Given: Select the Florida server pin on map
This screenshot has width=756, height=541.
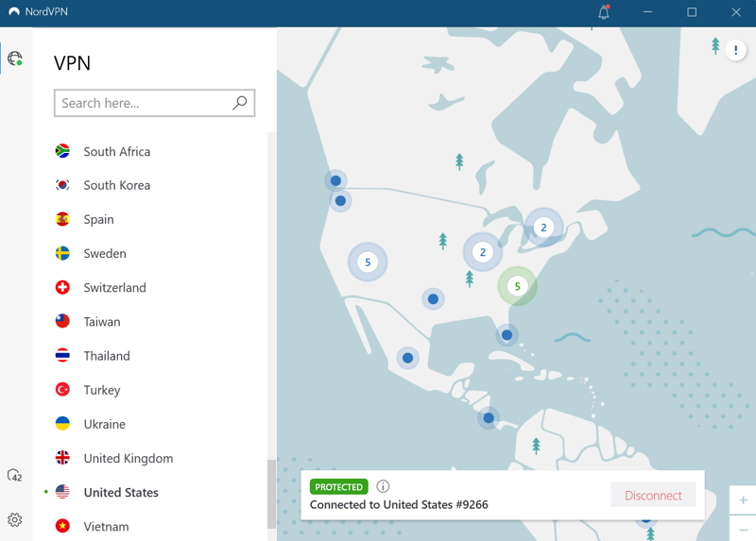Looking at the screenshot, I should point(507,335).
